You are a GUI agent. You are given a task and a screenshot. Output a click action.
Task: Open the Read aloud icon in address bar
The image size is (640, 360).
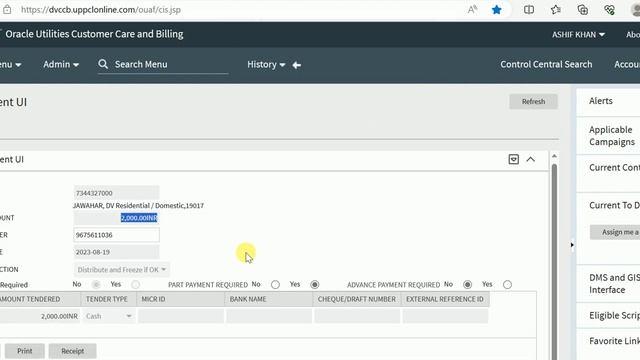click(x=472, y=10)
